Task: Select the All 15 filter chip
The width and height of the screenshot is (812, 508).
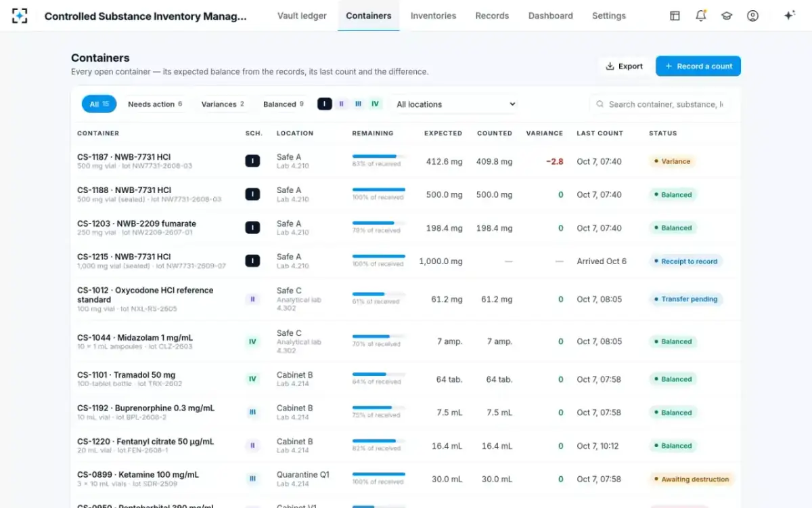Action: pyautogui.click(x=99, y=104)
